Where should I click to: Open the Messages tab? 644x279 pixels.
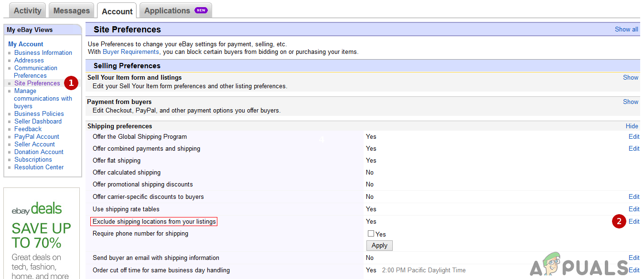coord(71,10)
